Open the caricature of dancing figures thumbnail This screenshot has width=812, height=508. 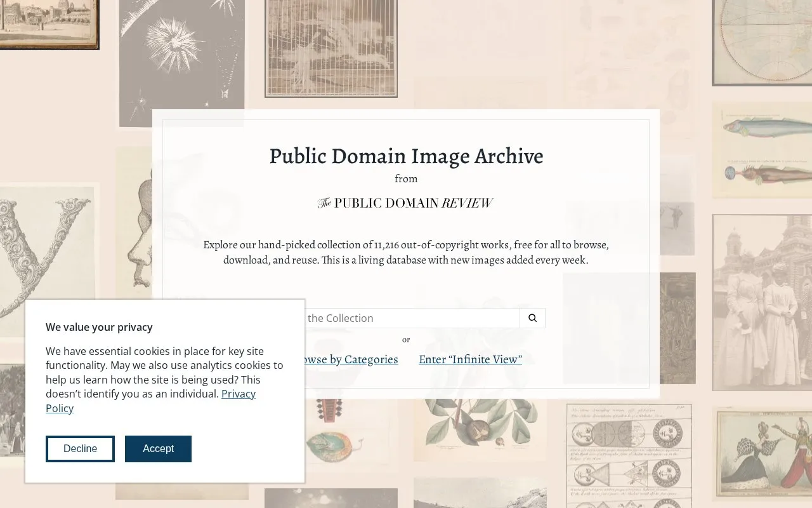click(762, 454)
